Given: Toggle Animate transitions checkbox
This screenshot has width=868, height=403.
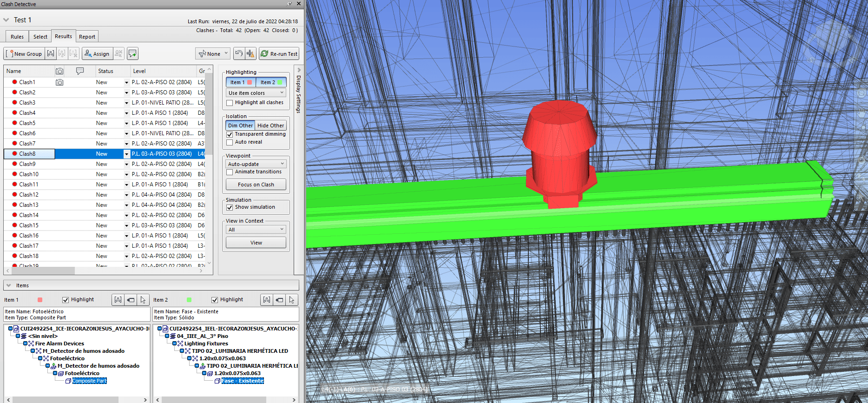Looking at the screenshot, I should [x=230, y=172].
